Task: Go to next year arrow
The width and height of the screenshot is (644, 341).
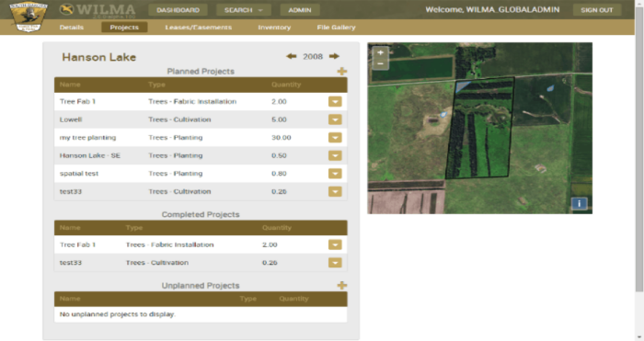Action: pyautogui.click(x=334, y=56)
